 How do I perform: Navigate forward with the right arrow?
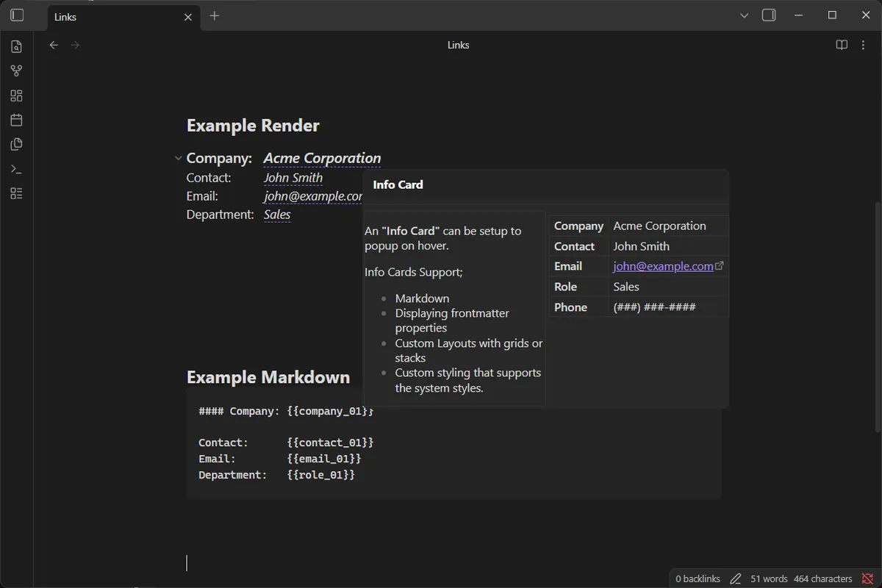[x=75, y=45]
